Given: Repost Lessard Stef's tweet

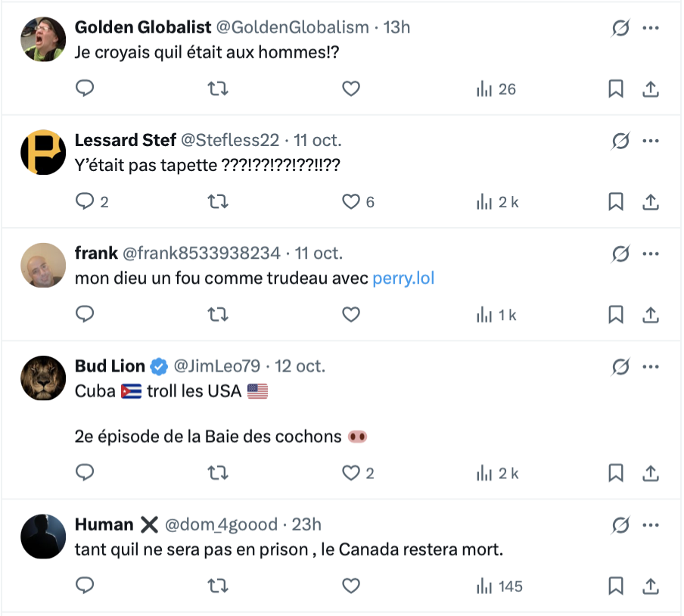Looking at the screenshot, I should point(218,202).
